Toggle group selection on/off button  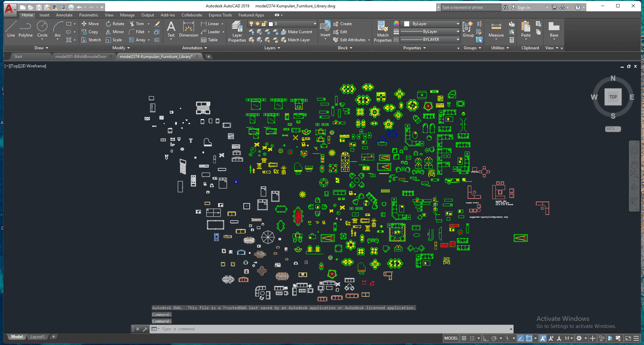(479, 40)
